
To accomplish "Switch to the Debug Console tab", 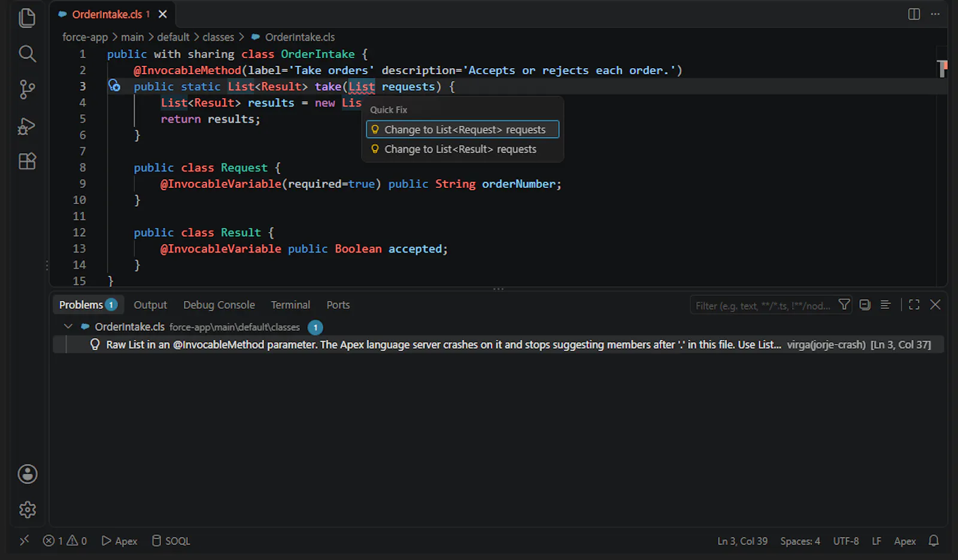I will (x=219, y=305).
